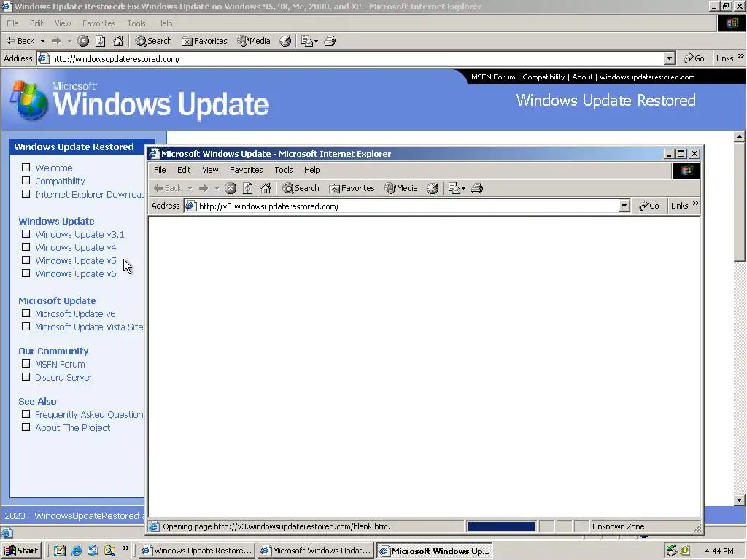Open Media pane in front window toolbar
747x560 pixels.
tap(401, 188)
